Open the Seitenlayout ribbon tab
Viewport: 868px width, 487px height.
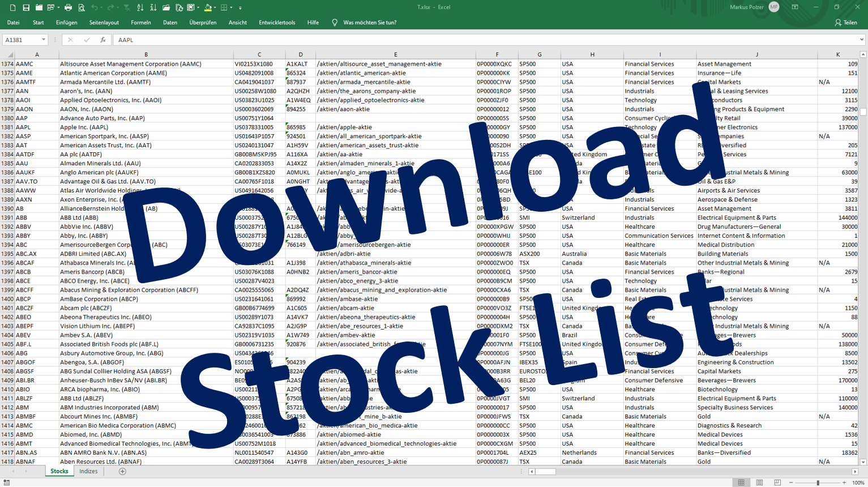coord(104,23)
